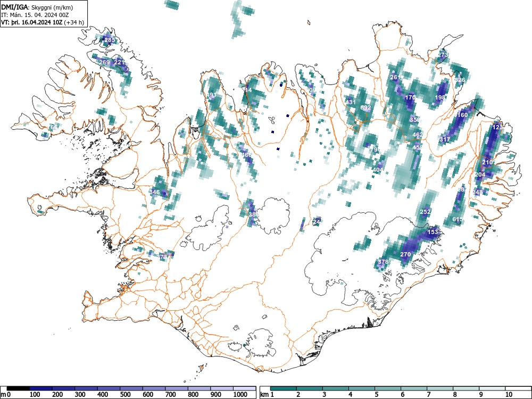The image size is (532, 399).
Task: Click the 153 visibility value on the map
Action: (433, 232)
